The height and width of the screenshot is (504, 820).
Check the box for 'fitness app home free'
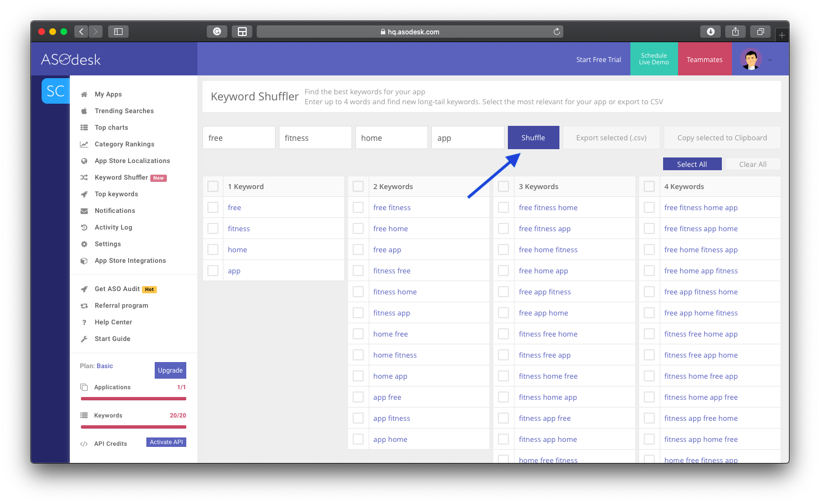tap(649, 439)
